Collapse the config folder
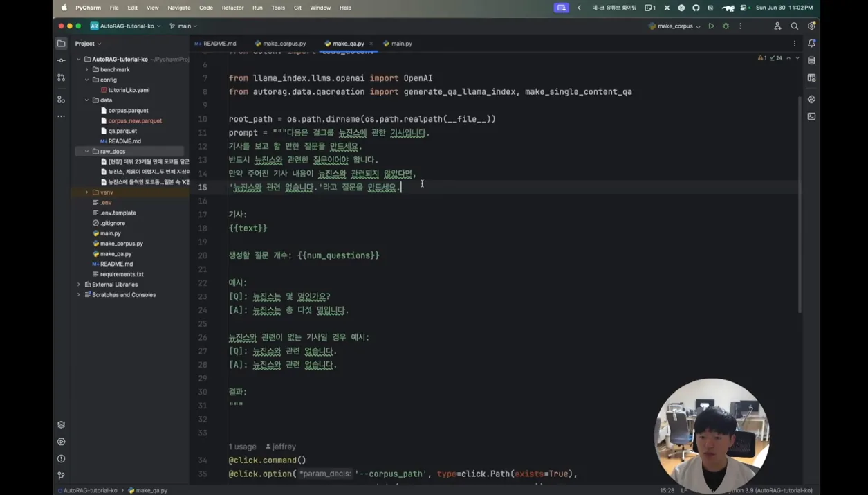The width and height of the screenshot is (868, 495). (87, 80)
